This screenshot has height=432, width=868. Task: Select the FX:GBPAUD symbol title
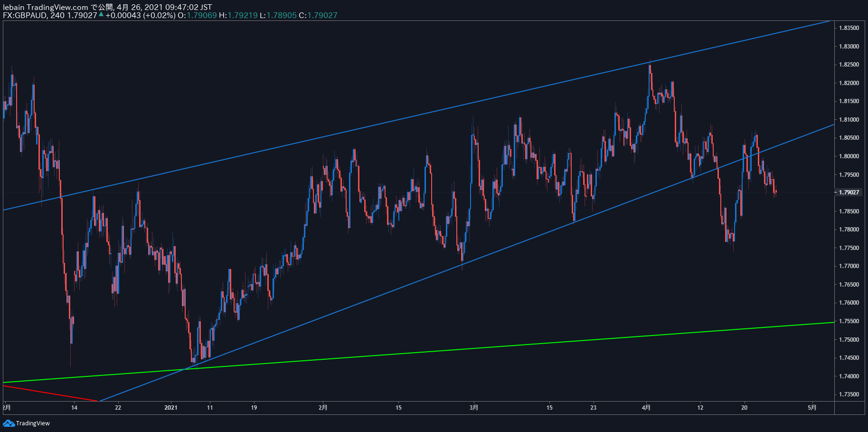point(25,15)
